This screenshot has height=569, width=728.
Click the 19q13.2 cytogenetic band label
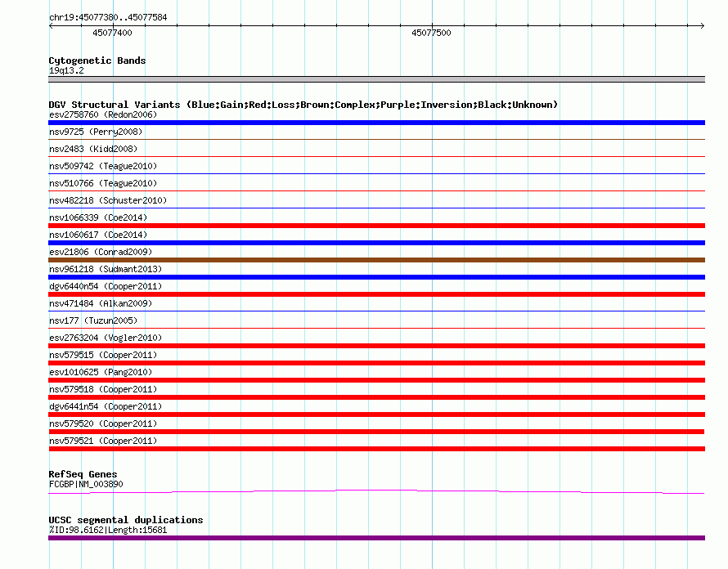point(66,70)
